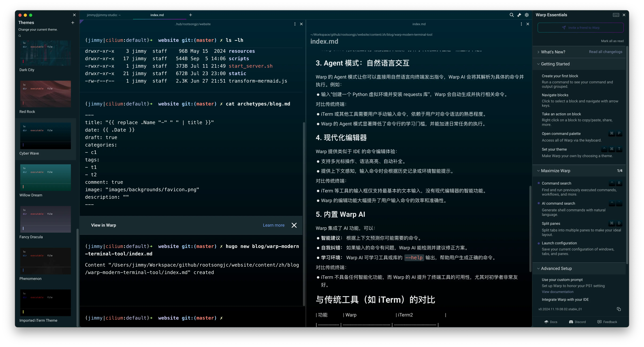644x347 pixels.
Task: Open the index.md pane overflow menu
Action: click(x=521, y=24)
